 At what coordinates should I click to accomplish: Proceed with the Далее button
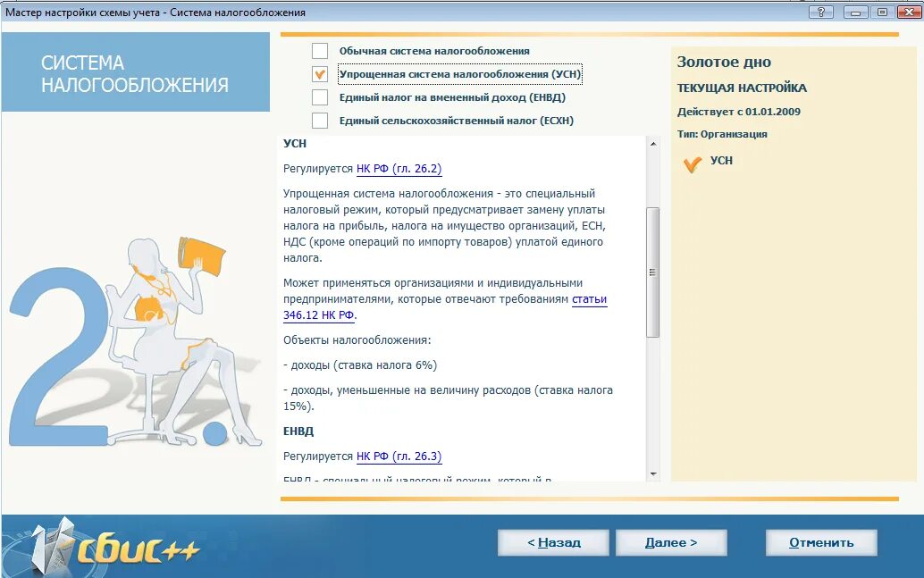[671, 542]
